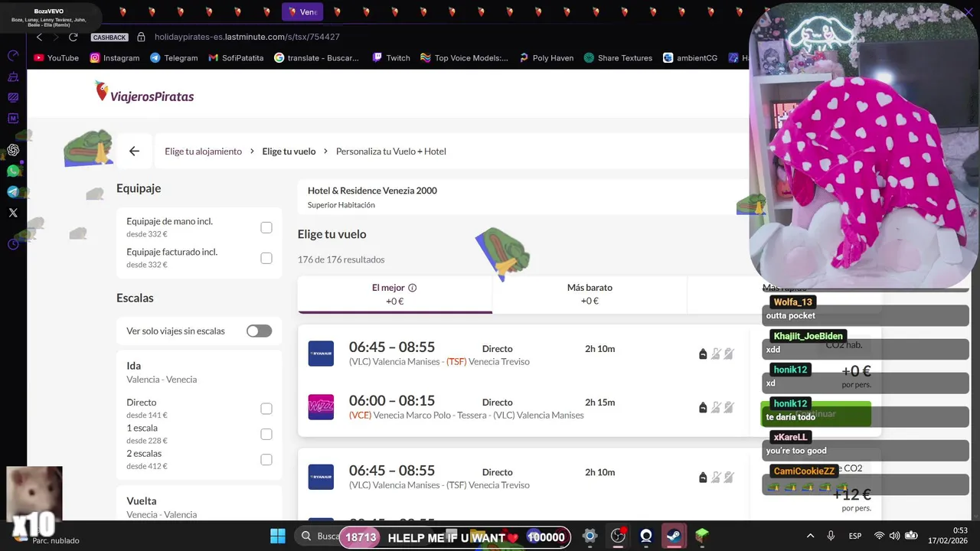Toggle Ver solo viajes sin escalas
The height and width of the screenshot is (551, 980).
pos(259,331)
